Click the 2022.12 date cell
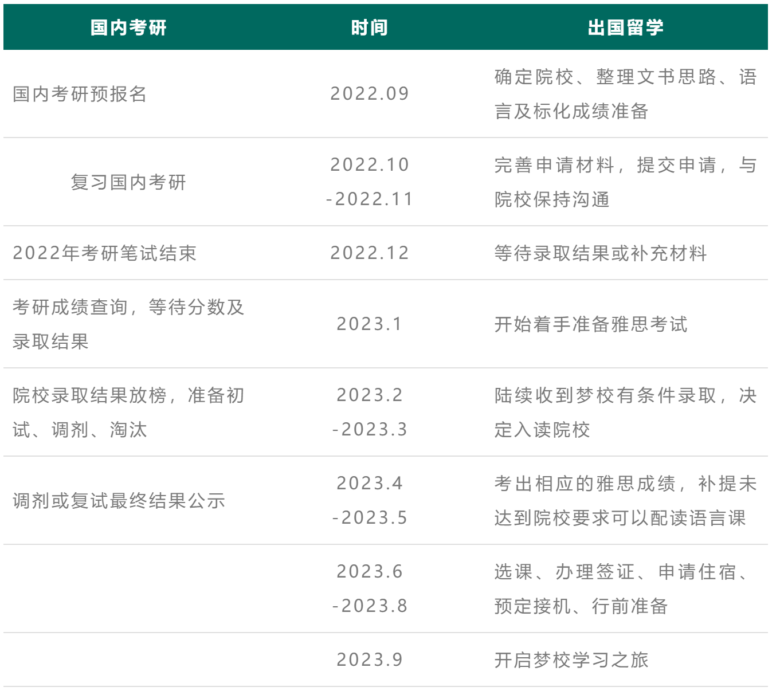This screenshot has height=691, width=784. pos(370,253)
